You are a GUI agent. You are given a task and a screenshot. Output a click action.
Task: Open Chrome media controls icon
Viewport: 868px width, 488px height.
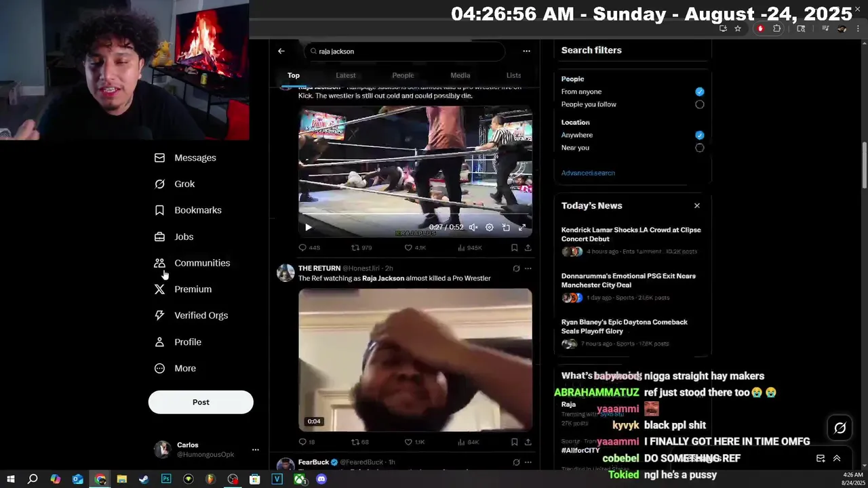tap(825, 28)
